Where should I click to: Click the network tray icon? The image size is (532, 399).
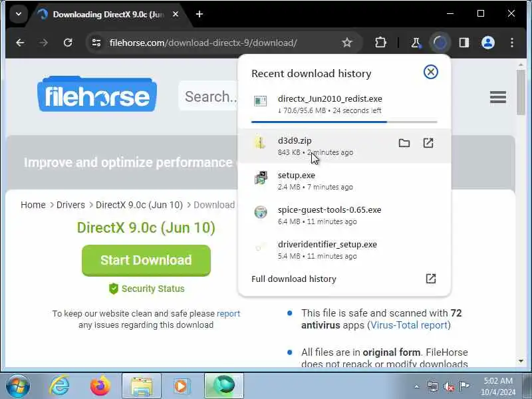tap(433, 386)
